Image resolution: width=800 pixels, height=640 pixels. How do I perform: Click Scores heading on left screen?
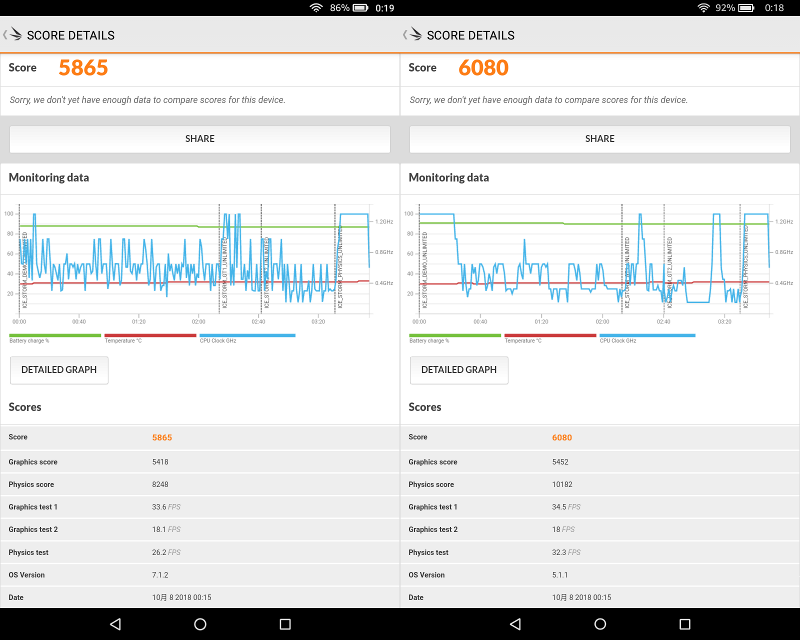click(25, 407)
